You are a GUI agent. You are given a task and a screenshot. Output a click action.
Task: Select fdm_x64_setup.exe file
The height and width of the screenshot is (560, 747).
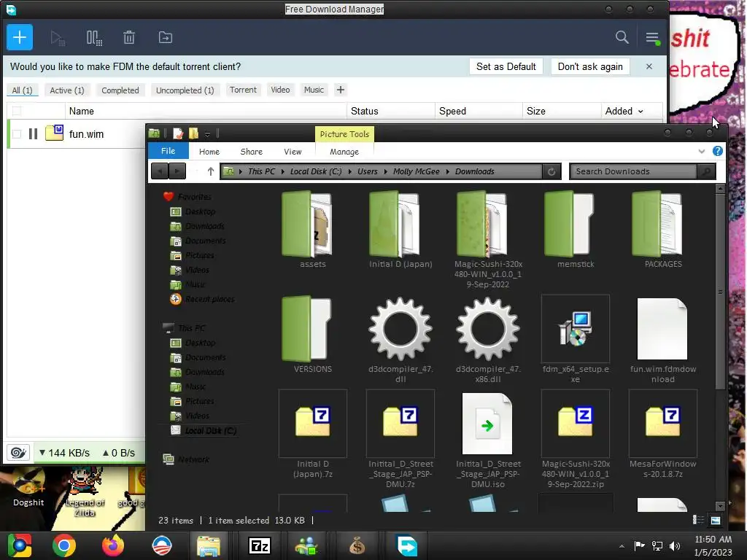(x=576, y=339)
